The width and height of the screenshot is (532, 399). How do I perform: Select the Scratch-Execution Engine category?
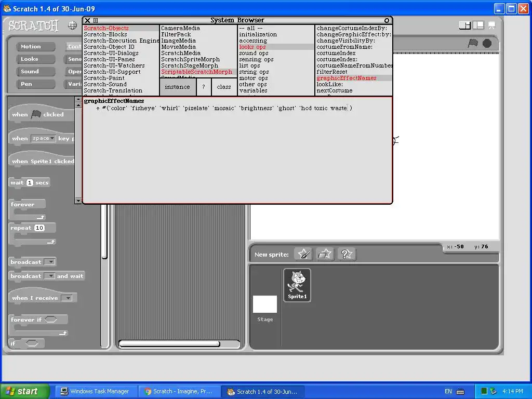tap(121, 41)
